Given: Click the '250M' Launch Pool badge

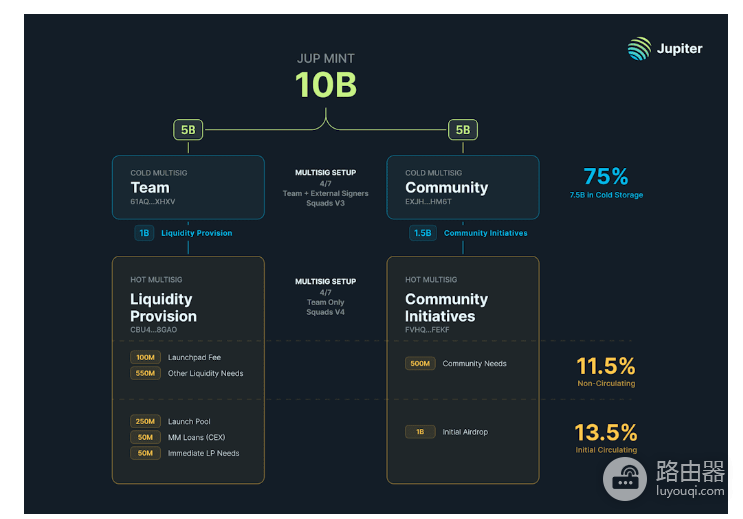Looking at the screenshot, I should pos(145,421).
